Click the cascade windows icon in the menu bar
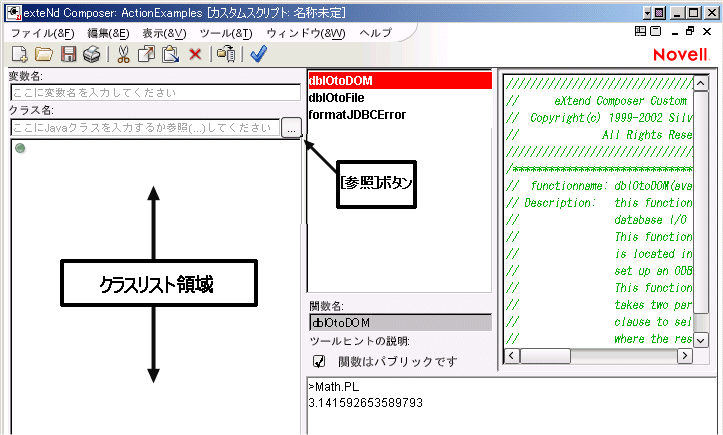The width and height of the screenshot is (723, 435). click(x=655, y=31)
